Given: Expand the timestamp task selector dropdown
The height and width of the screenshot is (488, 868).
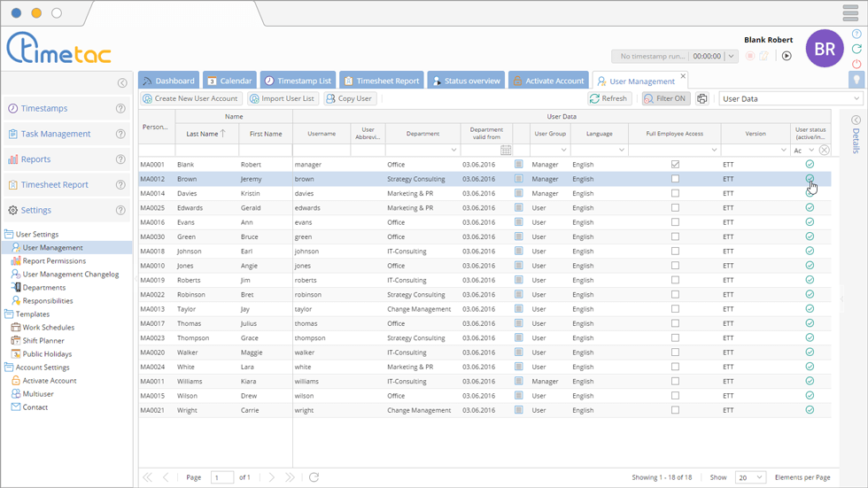Looking at the screenshot, I should 731,57.
